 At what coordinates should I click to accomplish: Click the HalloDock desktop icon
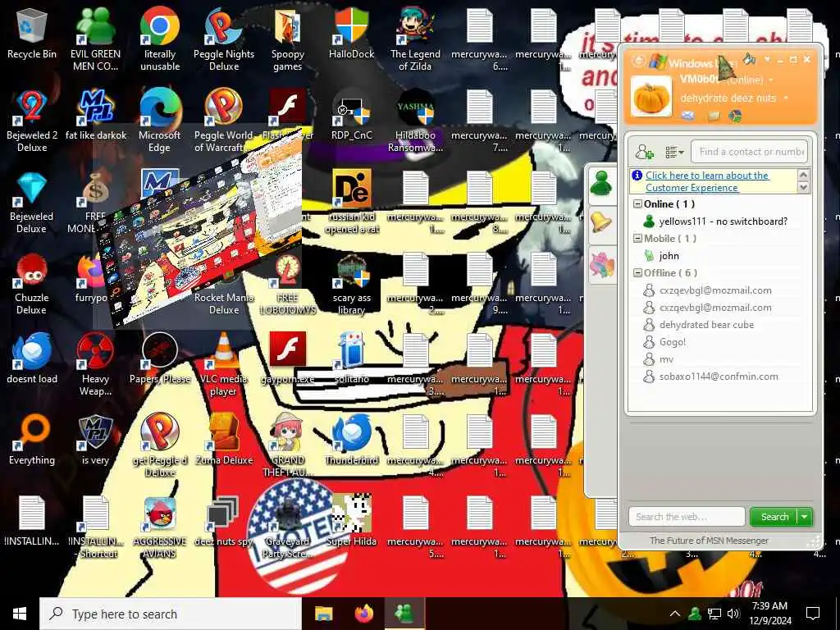(x=351, y=34)
